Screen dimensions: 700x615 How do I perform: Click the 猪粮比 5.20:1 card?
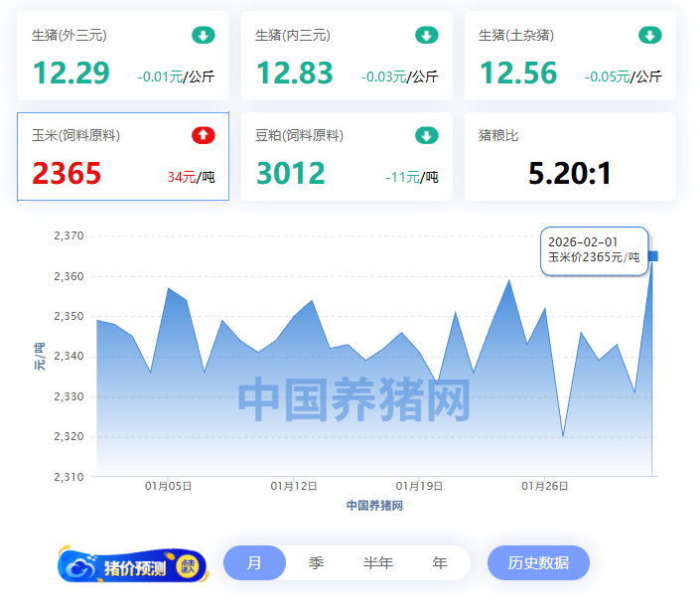[x=570, y=156]
